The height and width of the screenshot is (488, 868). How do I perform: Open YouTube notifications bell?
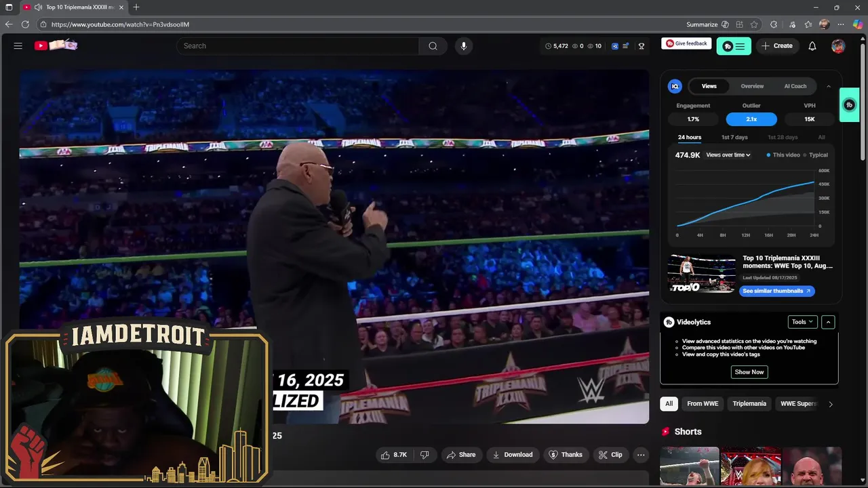[x=812, y=46]
